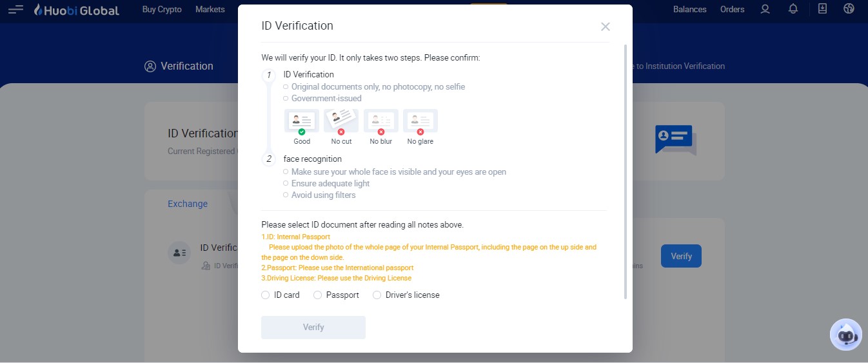Click the grey Verify button in dialog
The width and height of the screenshot is (868, 363).
tap(313, 328)
